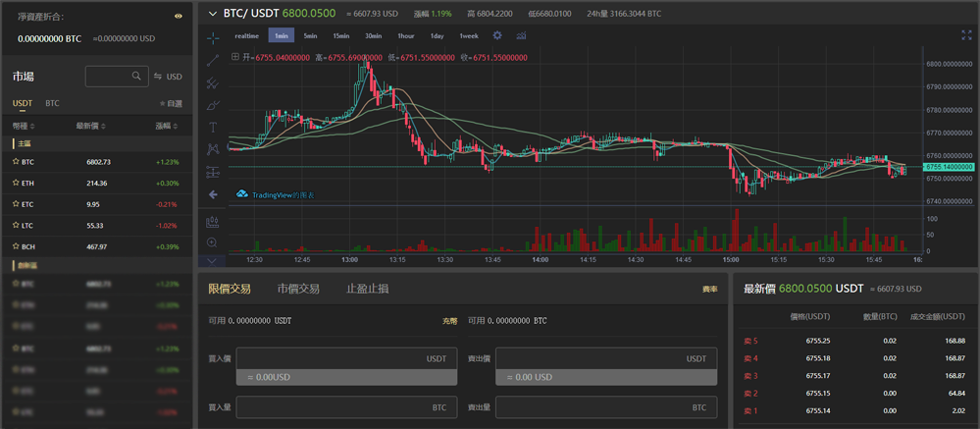Image resolution: width=980 pixels, height=429 pixels.
Task: Select the 15min chart interval
Action: [341, 35]
